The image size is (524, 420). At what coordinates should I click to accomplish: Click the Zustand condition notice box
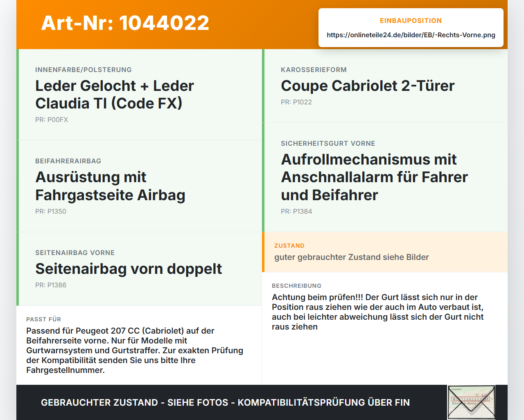[385, 252]
